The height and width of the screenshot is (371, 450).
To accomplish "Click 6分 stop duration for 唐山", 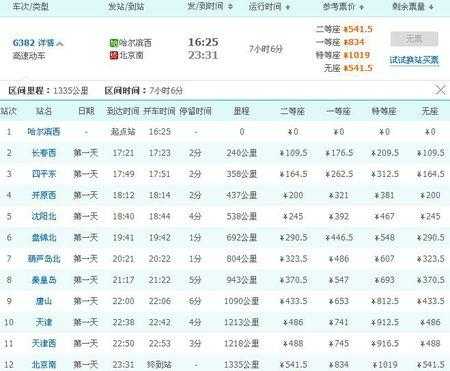I will pos(195,301).
